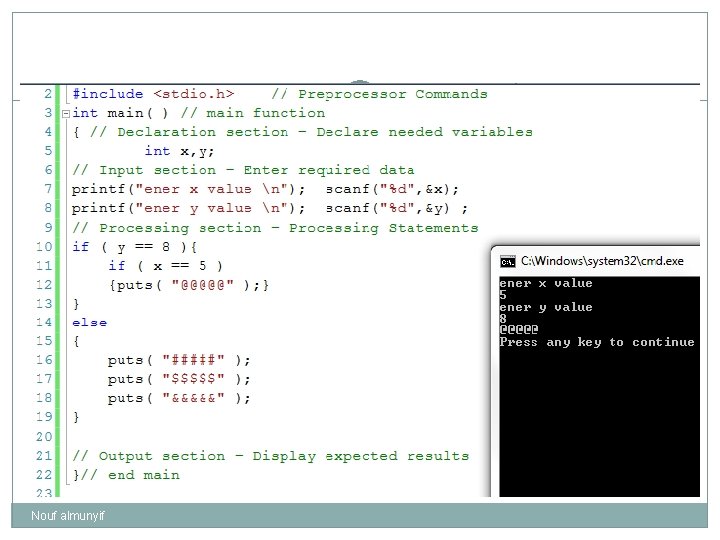Click the puts( "&&&&&" ) statement
The height and width of the screenshot is (540, 720).
point(179,399)
